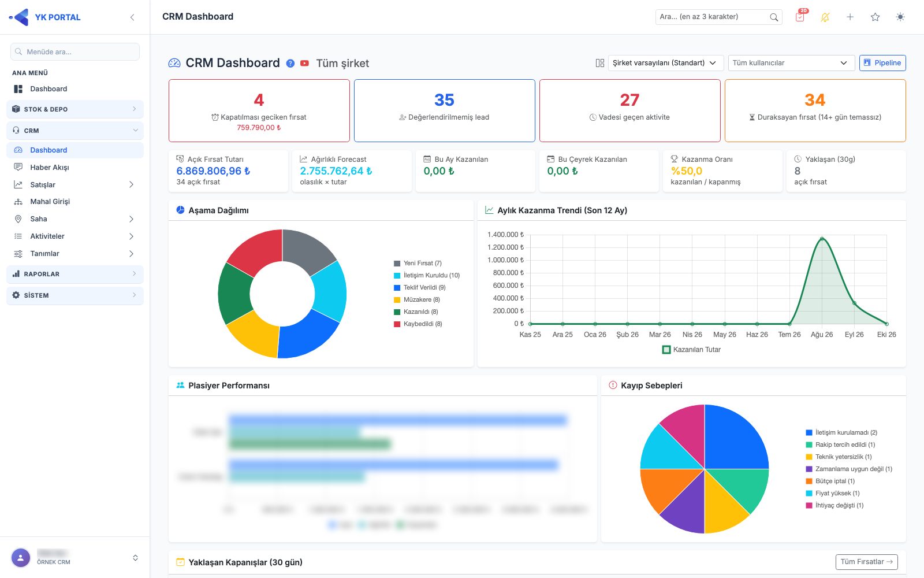Toggle Fiyat yüksek legend entry
The height and width of the screenshot is (578, 924).
pyautogui.click(x=833, y=493)
